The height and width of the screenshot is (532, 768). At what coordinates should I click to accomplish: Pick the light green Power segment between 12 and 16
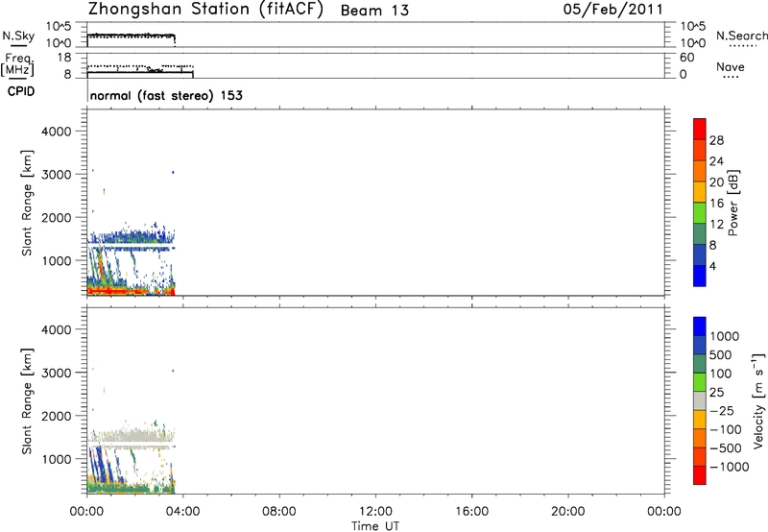coord(700,212)
